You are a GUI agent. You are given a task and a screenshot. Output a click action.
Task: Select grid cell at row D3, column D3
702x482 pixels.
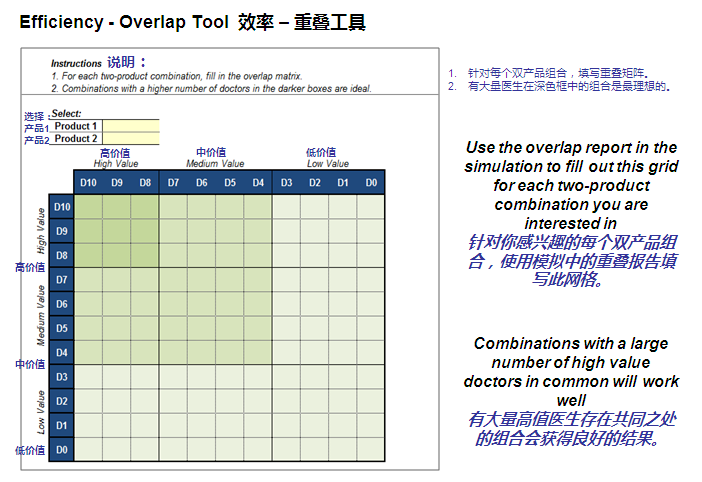point(287,377)
